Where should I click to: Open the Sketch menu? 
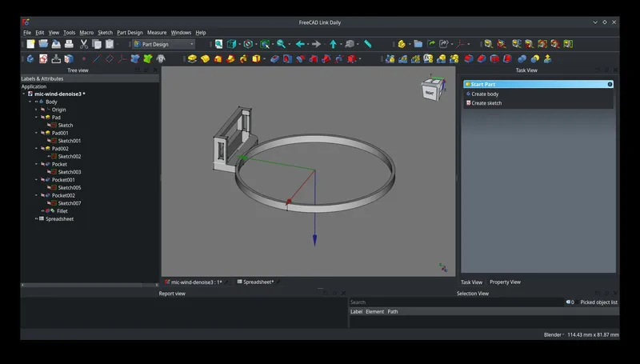pos(105,33)
